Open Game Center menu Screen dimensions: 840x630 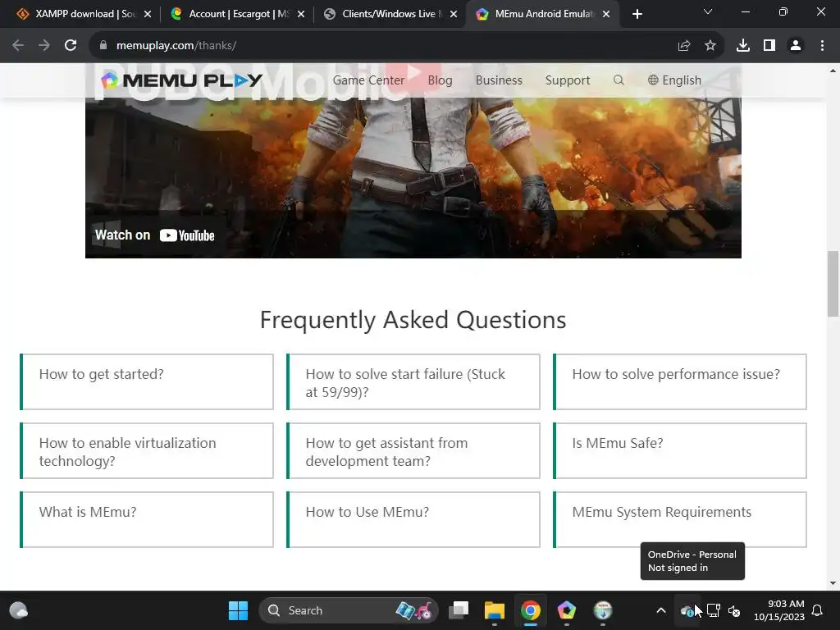coord(368,80)
